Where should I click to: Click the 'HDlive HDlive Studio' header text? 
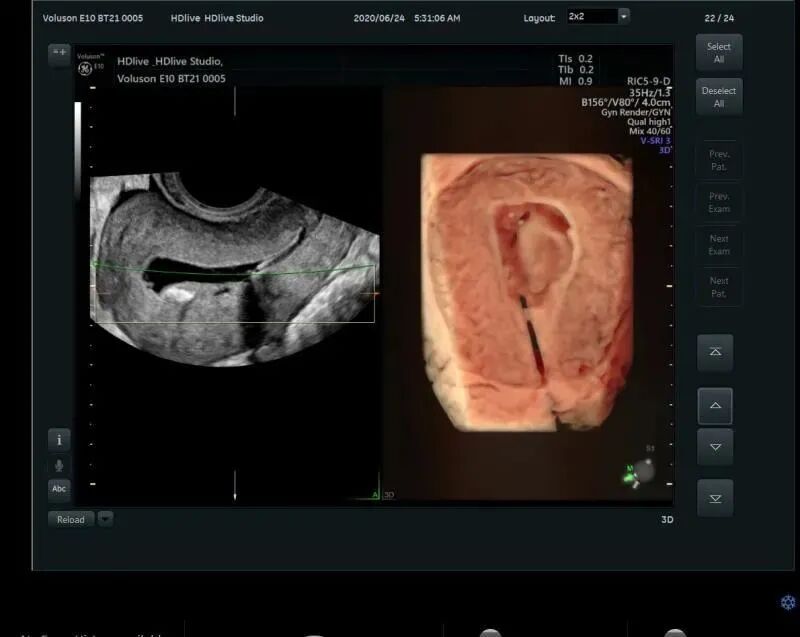(x=217, y=18)
